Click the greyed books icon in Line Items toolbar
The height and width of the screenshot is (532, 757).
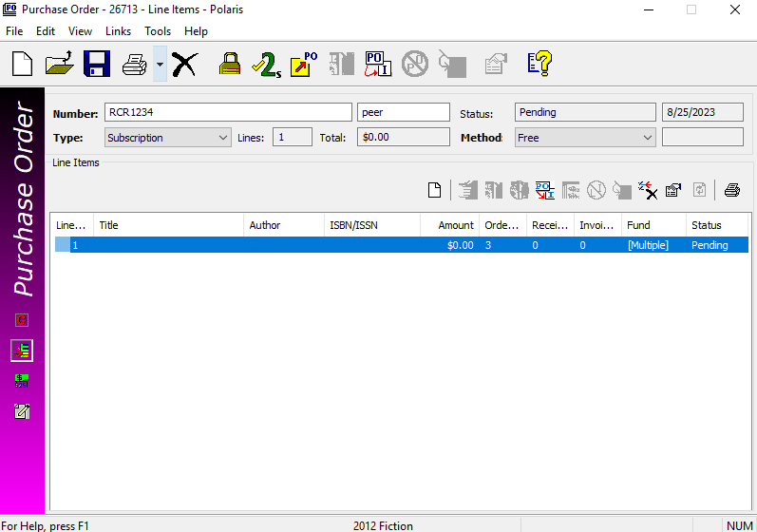point(493,190)
